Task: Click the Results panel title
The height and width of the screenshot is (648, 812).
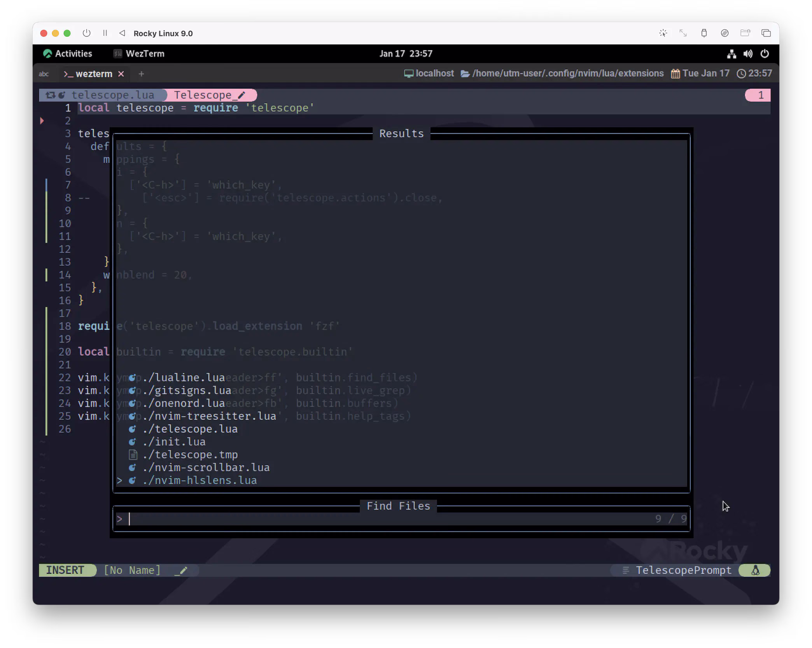Action: point(402,133)
